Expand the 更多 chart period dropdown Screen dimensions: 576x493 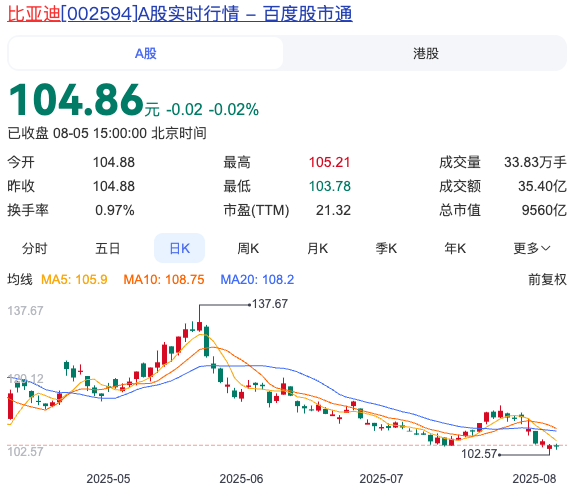tap(532, 249)
